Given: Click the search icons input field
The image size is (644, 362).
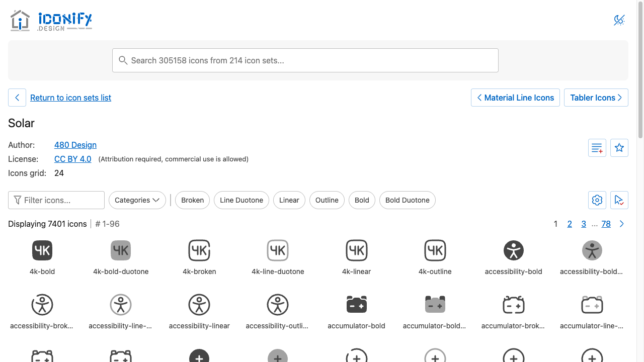Looking at the screenshot, I should click(x=305, y=60).
